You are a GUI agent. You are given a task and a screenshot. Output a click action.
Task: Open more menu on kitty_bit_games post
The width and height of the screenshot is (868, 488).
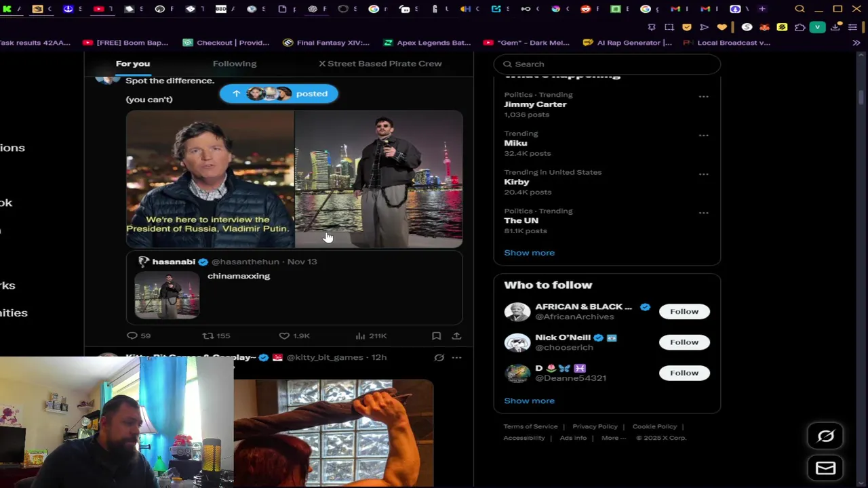[456, 357]
